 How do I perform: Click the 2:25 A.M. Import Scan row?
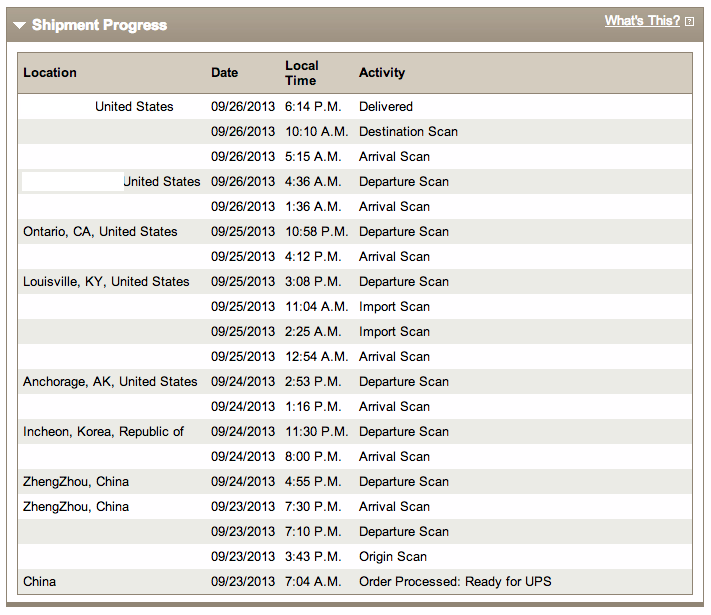click(355, 332)
